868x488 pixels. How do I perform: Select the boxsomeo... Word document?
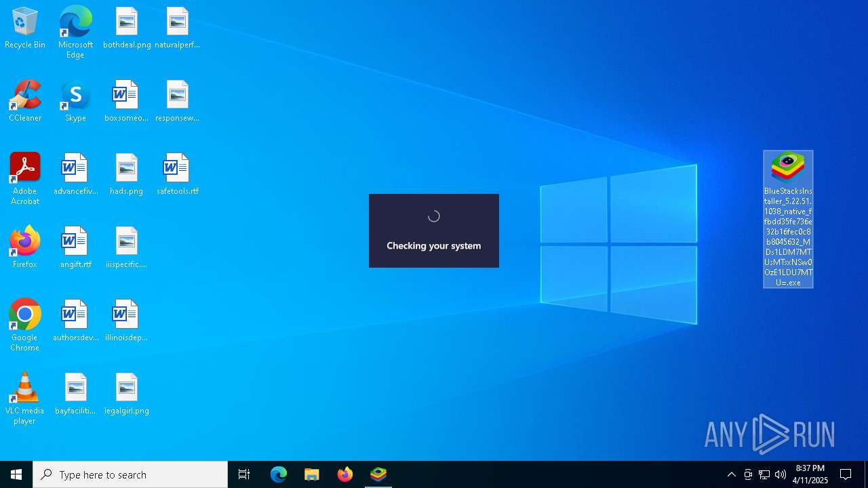(x=126, y=102)
